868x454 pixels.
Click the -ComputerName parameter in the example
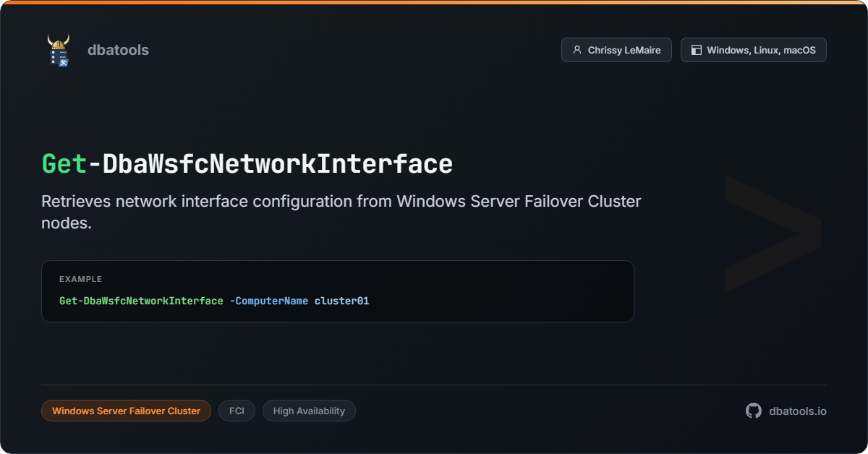(269, 301)
